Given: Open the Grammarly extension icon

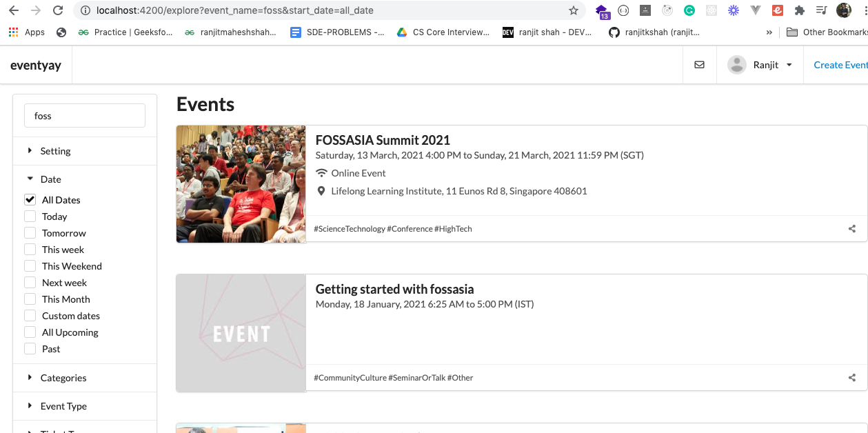Looking at the screenshot, I should [689, 10].
